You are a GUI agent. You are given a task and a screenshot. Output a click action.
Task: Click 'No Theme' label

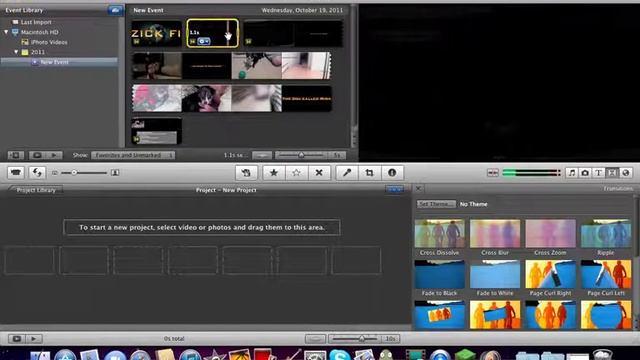[473, 204]
